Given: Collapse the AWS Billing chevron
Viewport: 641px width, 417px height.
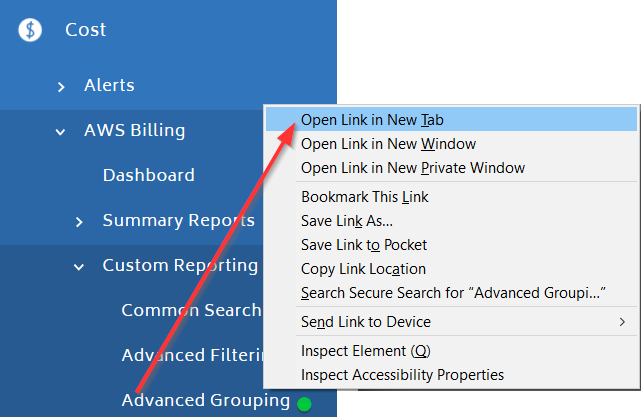Looking at the screenshot, I should (61, 132).
